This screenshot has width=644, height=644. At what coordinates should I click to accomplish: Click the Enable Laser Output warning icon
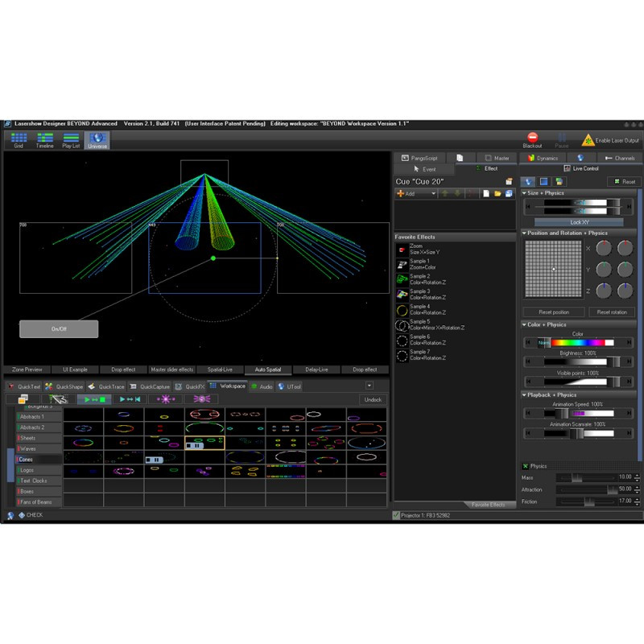588,140
